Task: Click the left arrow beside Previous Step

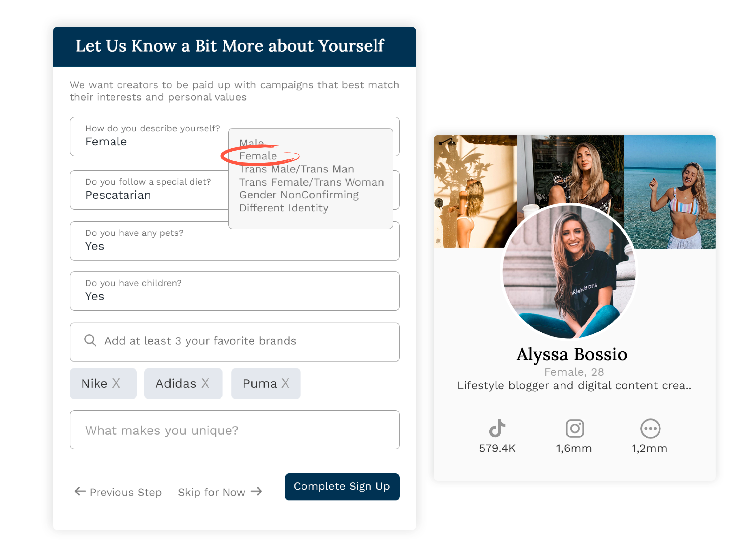Action: pos(80,491)
